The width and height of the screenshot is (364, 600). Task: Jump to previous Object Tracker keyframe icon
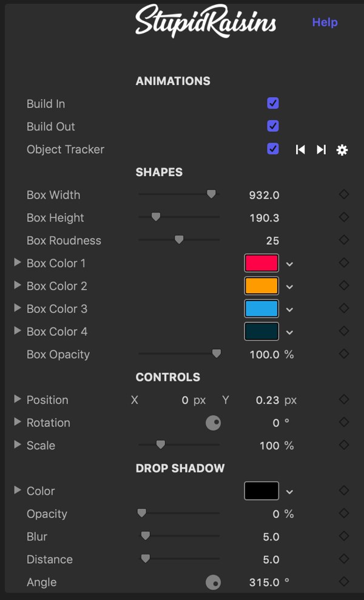click(x=300, y=149)
